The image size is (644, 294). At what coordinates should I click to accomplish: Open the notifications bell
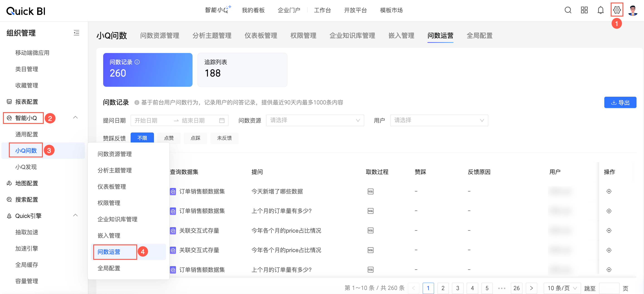600,10
